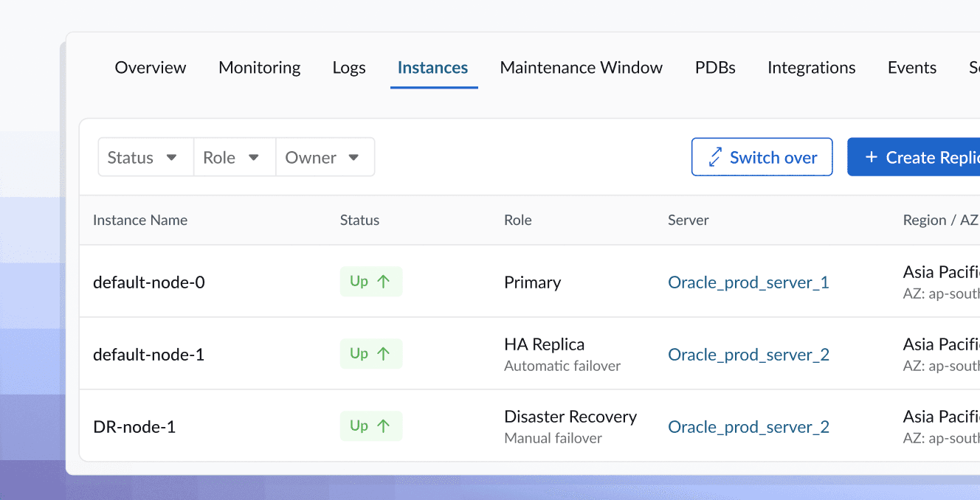The width and height of the screenshot is (980, 500).
Task: Click the switch over arrows icon
Action: 715,157
